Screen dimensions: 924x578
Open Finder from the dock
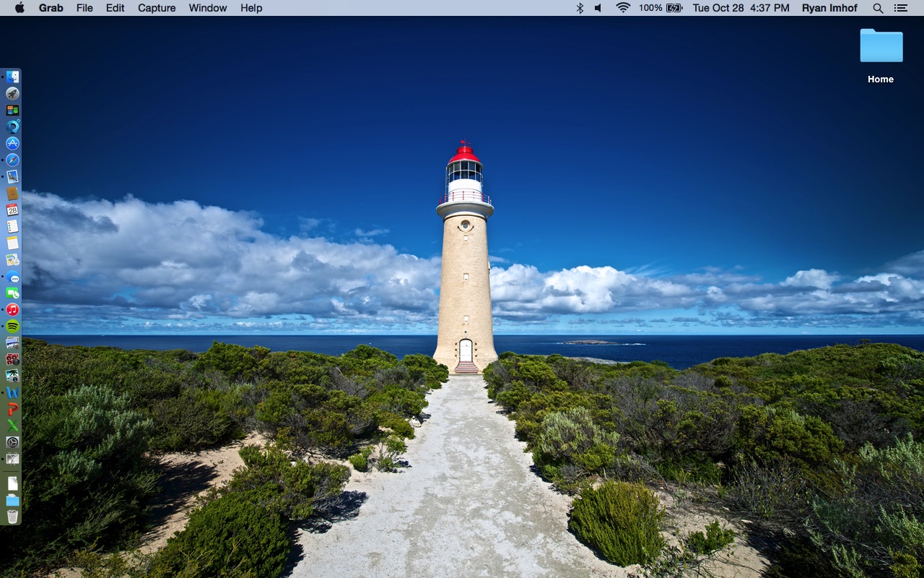pyautogui.click(x=12, y=77)
